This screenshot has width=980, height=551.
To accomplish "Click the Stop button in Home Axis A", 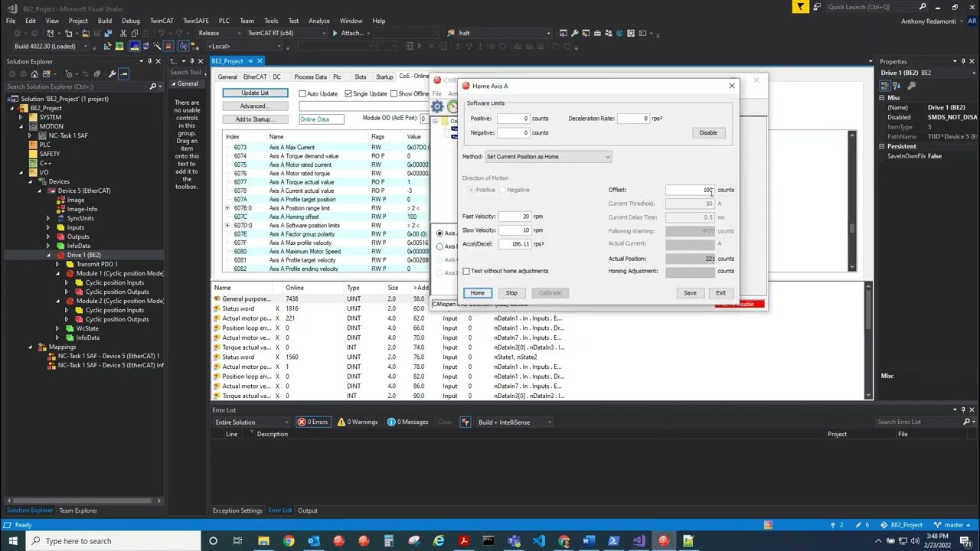I will pyautogui.click(x=511, y=293).
